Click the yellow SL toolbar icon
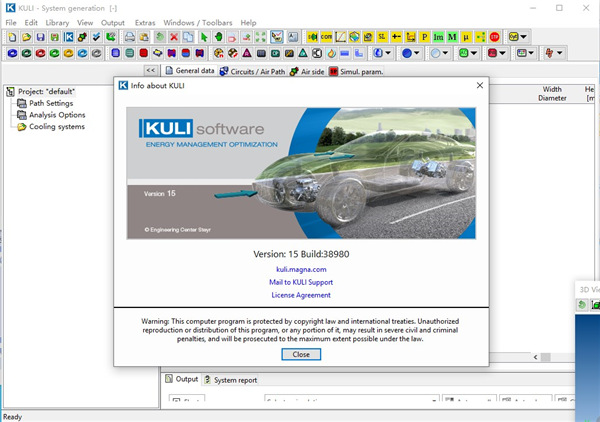 pyautogui.click(x=382, y=37)
